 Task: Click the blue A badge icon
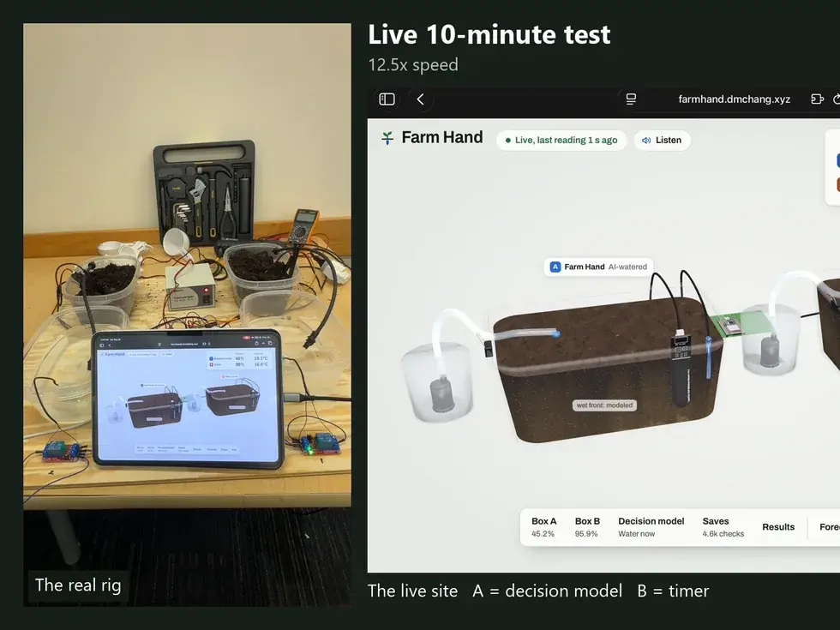pyautogui.click(x=555, y=267)
